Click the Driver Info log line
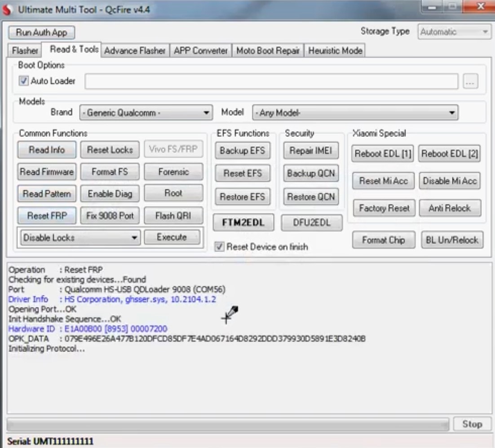495x448 pixels. click(x=112, y=299)
